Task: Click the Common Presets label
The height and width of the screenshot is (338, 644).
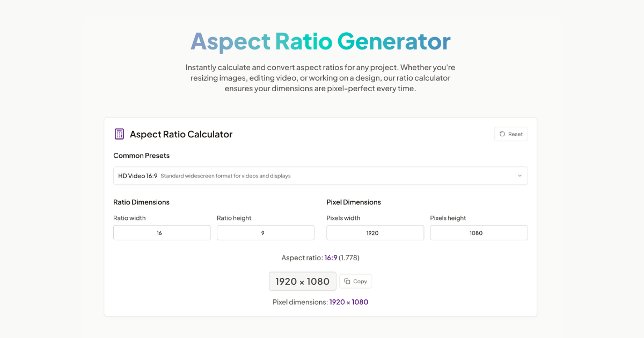Action: click(141, 156)
